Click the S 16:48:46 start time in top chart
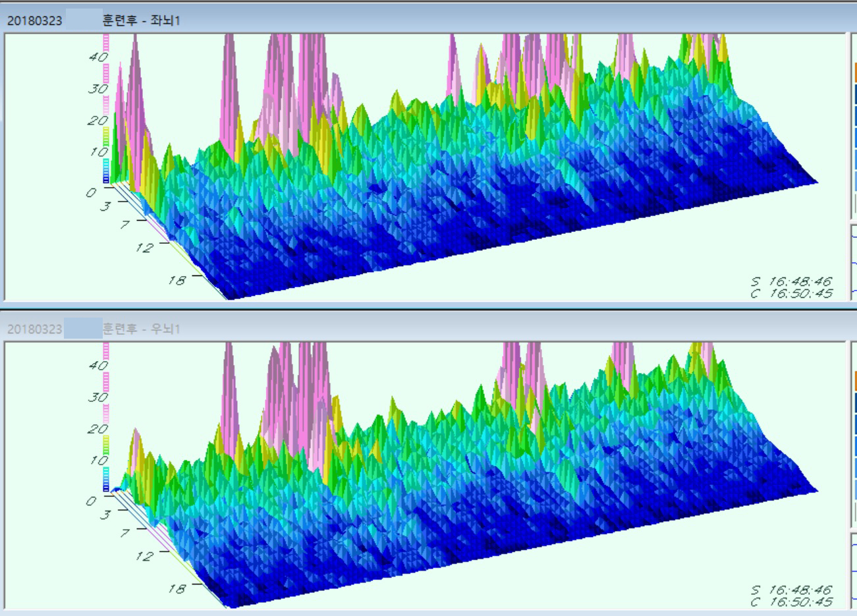857x616 pixels. (791, 282)
